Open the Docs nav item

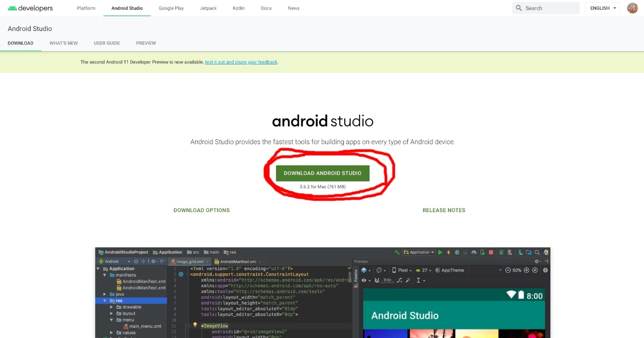pos(266,8)
